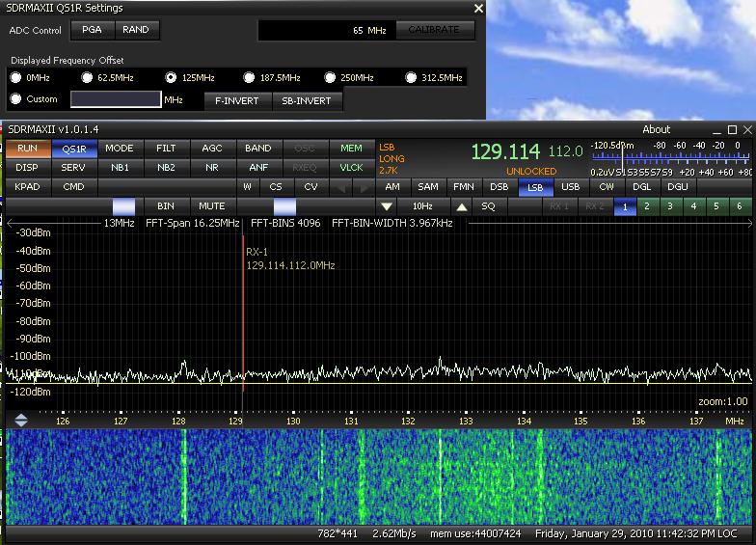The height and width of the screenshot is (545, 756).
Task: Close the SDRMAXII QS1R Settings window
Action: (x=478, y=8)
